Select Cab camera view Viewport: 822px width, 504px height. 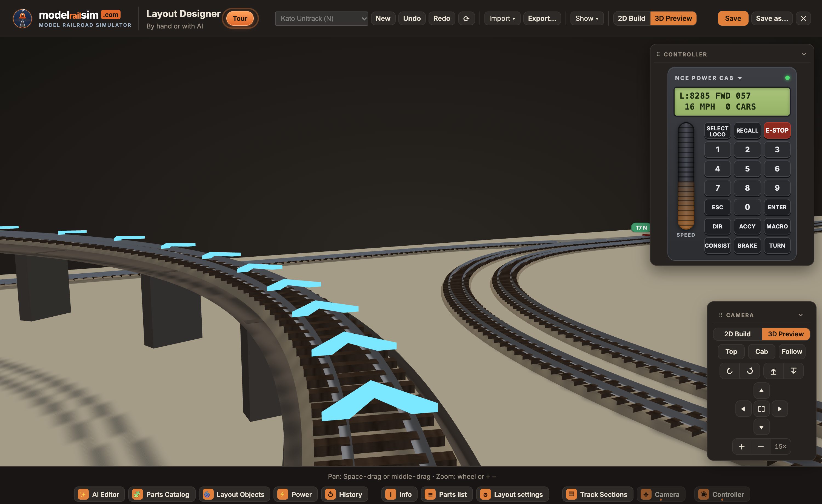(761, 351)
